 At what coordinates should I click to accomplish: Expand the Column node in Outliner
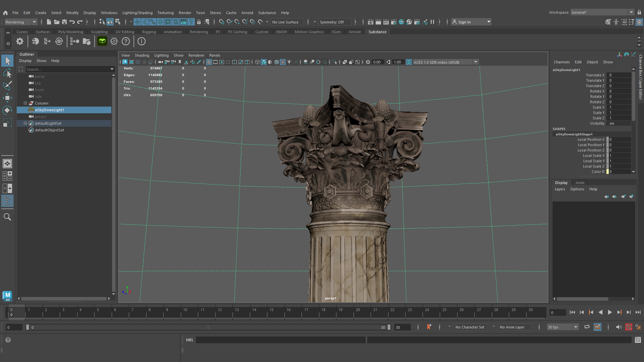tap(25, 103)
